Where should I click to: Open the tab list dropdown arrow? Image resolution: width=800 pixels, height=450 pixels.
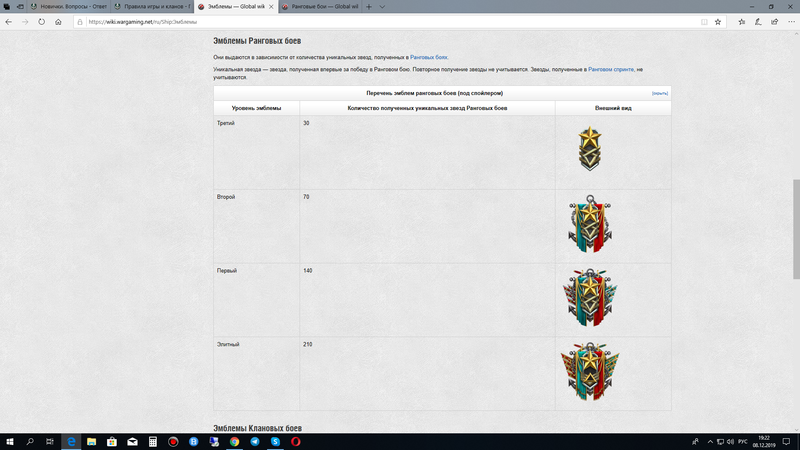click(383, 6)
